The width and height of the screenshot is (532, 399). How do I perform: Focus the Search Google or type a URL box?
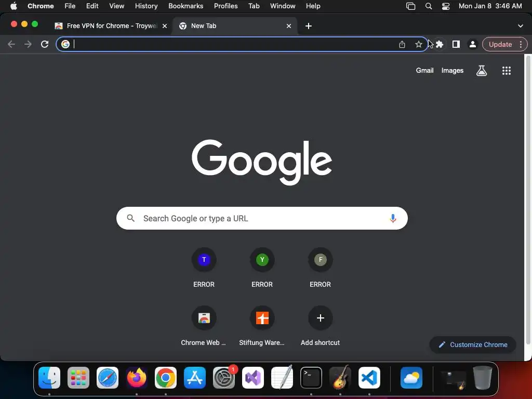[x=262, y=218]
